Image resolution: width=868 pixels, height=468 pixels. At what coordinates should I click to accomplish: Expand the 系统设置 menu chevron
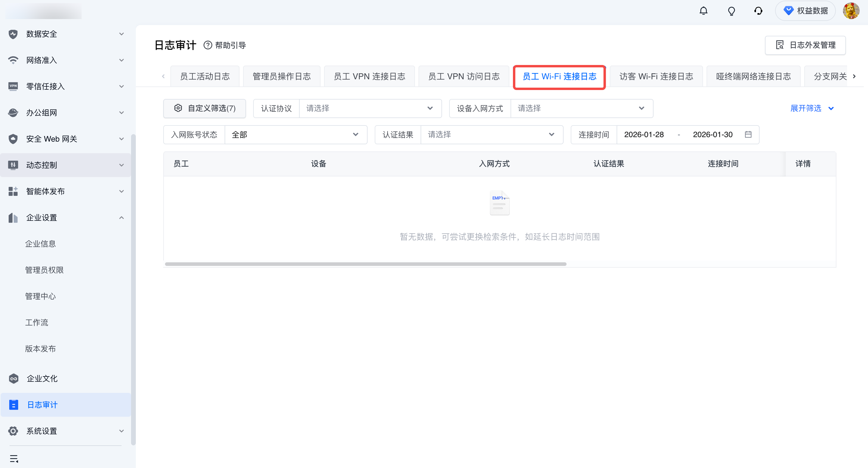[x=122, y=431]
